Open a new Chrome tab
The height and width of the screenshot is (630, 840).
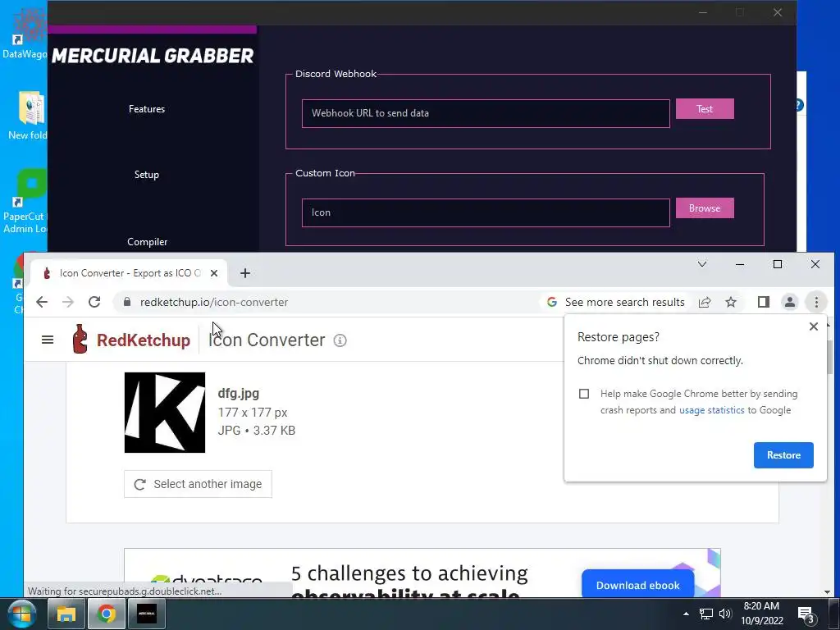point(244,273)
